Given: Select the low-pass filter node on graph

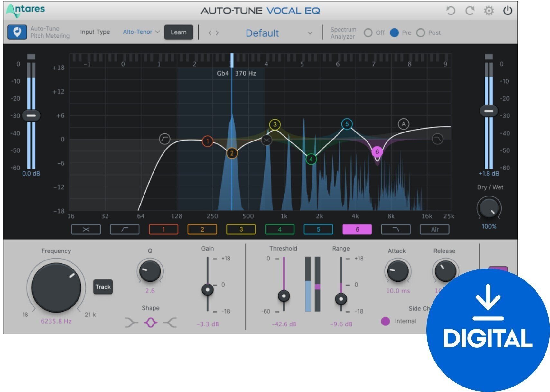Looking at the screenshot, I should pos(437,139).
